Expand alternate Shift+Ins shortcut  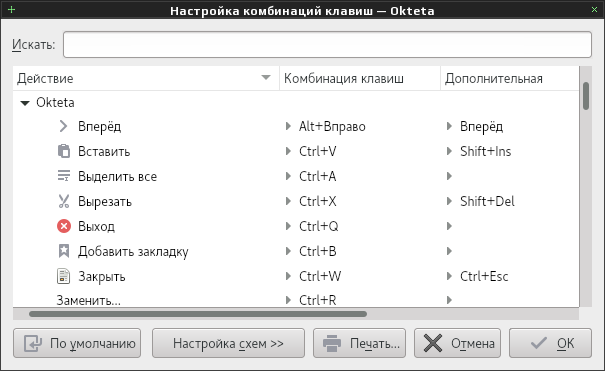[x=449, y=151]
